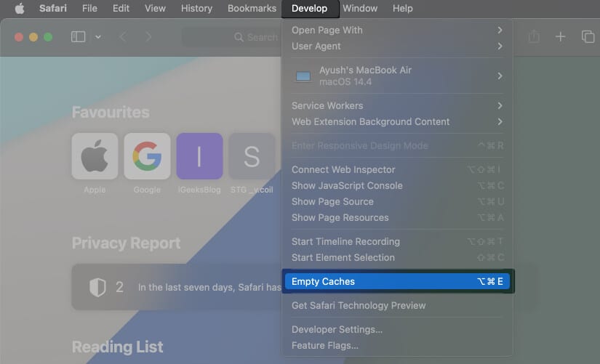Click the Privacy Report heading
The width and height of the screenshot is (600, 364).
127,243
